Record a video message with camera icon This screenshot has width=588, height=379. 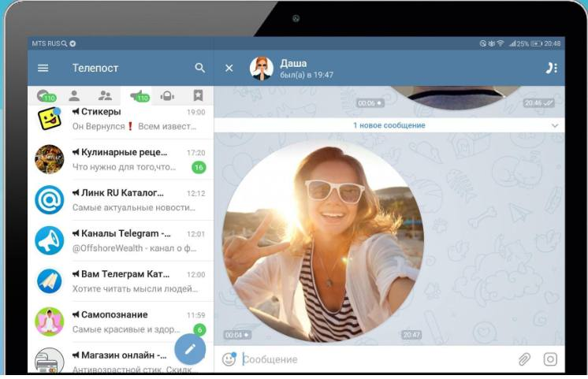click(550, 359)
